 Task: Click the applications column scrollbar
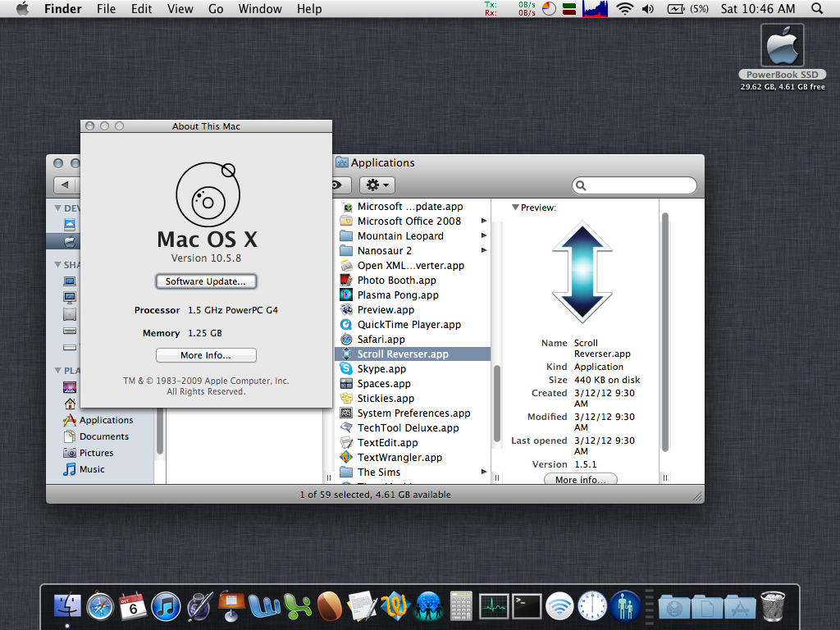tap(496, 402)
